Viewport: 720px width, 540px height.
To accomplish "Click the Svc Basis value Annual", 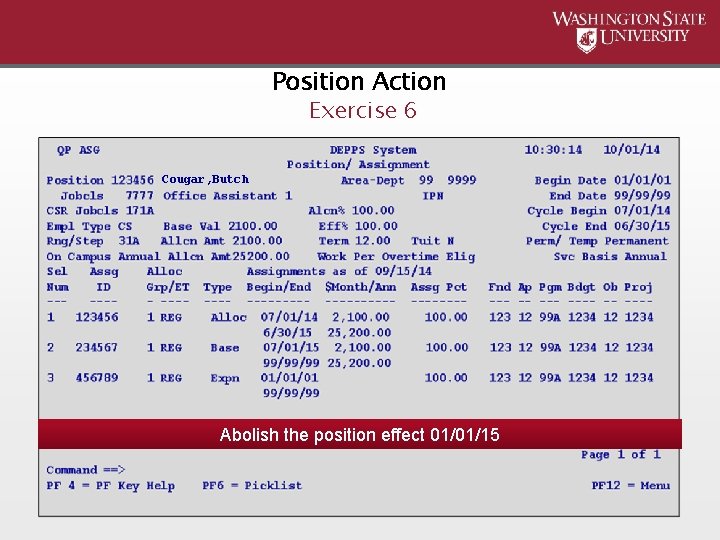I will click(x=646, y=256).
